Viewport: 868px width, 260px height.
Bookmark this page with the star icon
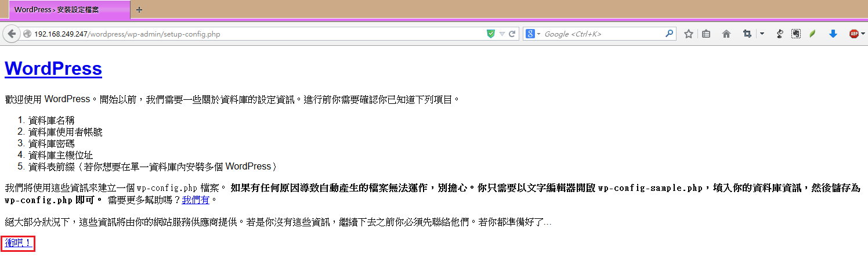689,34
